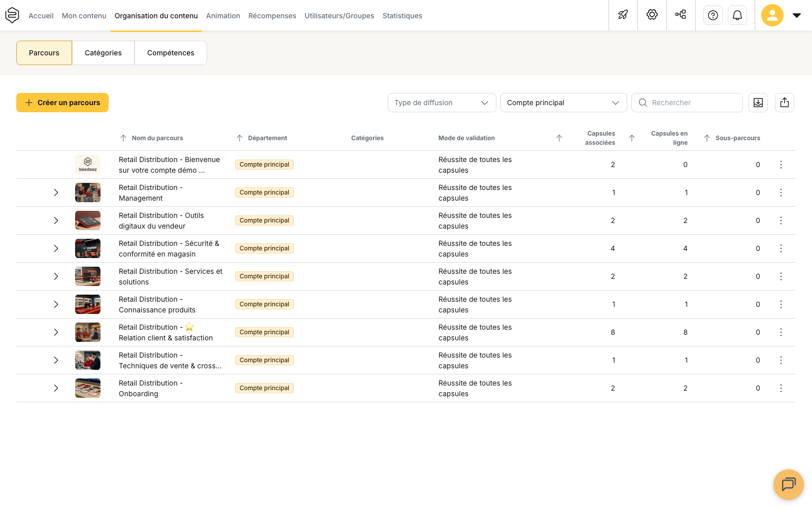Click the export share icon
This screenshot has height=508, width=812.
(785, 103)
